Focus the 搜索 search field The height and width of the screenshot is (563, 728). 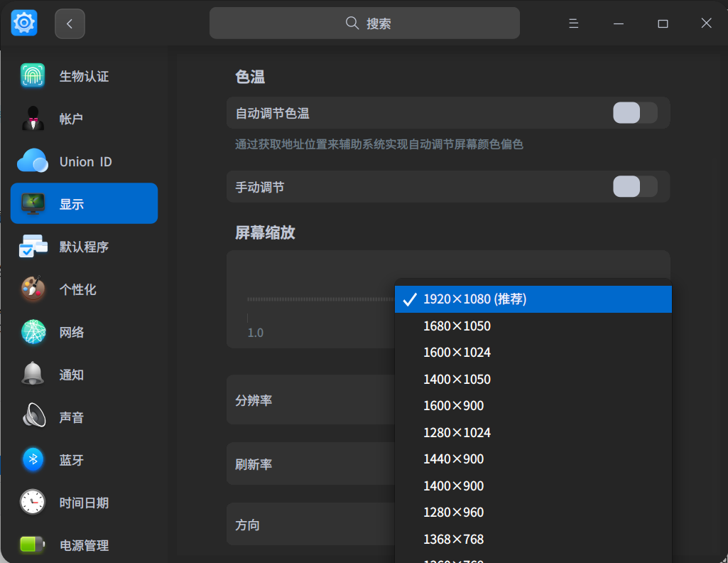coord(364,23)
